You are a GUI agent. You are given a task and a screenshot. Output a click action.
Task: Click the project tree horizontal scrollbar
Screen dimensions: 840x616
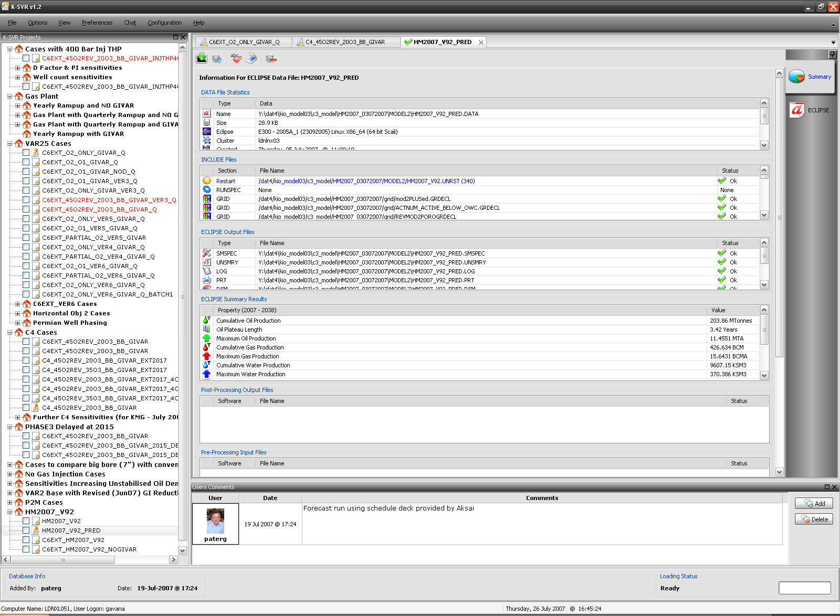[x=63, y=560]
